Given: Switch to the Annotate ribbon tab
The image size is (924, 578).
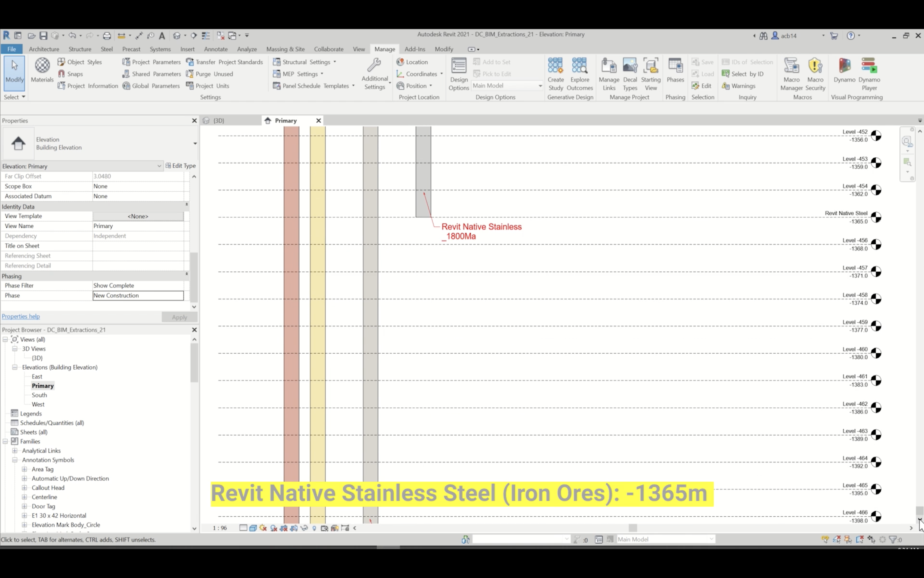Looking at the screenshot, I should (x=216, y=49).
